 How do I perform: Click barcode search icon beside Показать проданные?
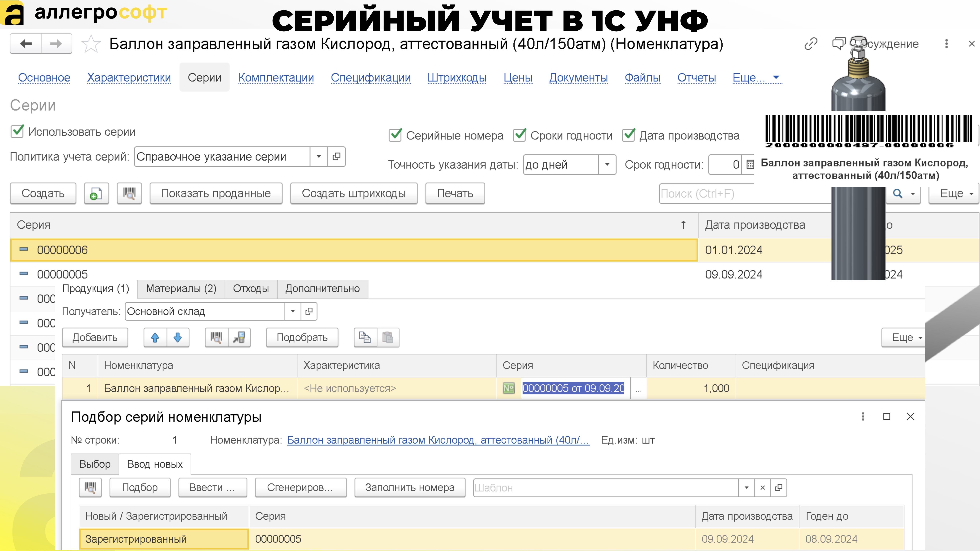click(129, 194)
